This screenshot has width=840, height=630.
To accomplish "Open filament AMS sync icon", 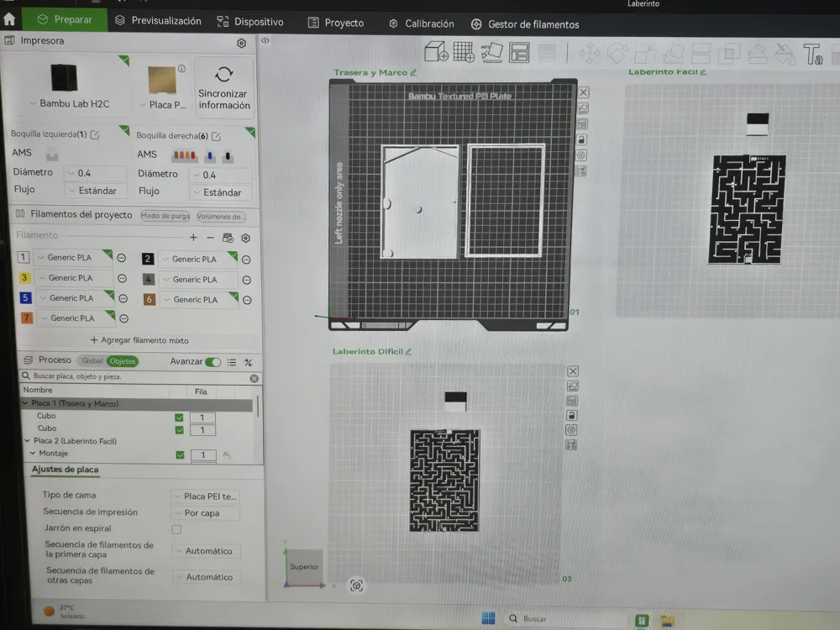I will click(228, 238).
